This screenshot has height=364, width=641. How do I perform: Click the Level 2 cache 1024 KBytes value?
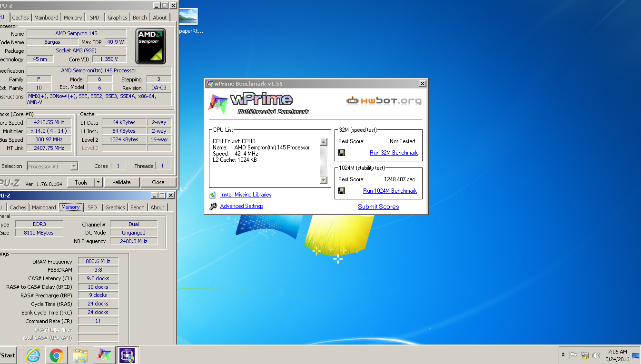124,139
